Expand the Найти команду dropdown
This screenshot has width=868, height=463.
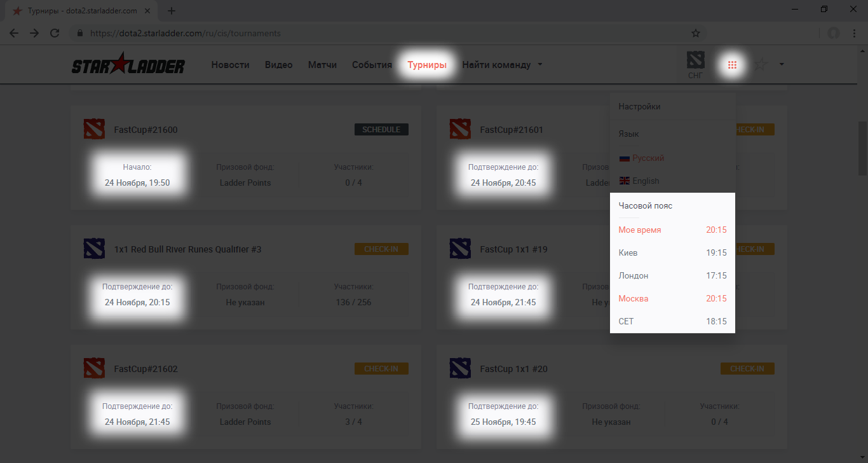point(502,65)
